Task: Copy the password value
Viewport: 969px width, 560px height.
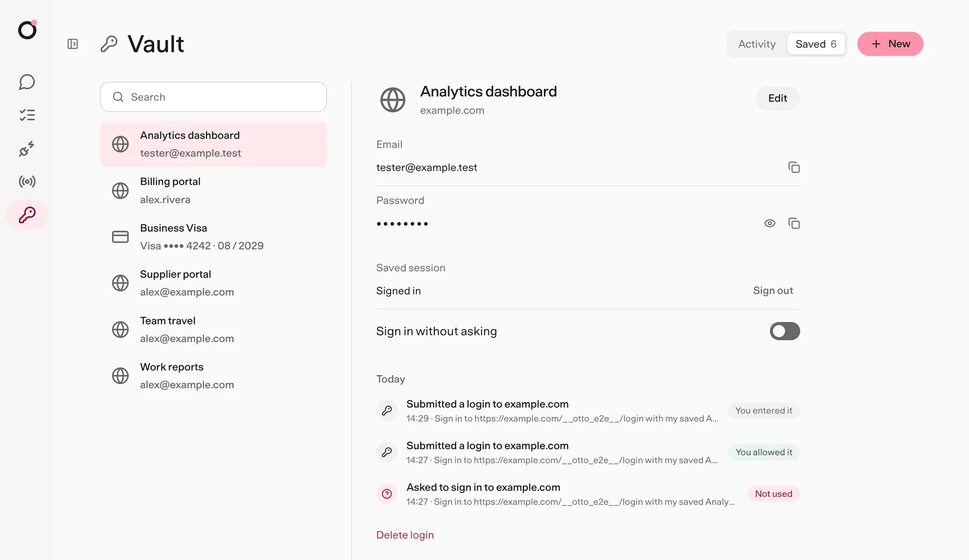Action: (794, 223)
